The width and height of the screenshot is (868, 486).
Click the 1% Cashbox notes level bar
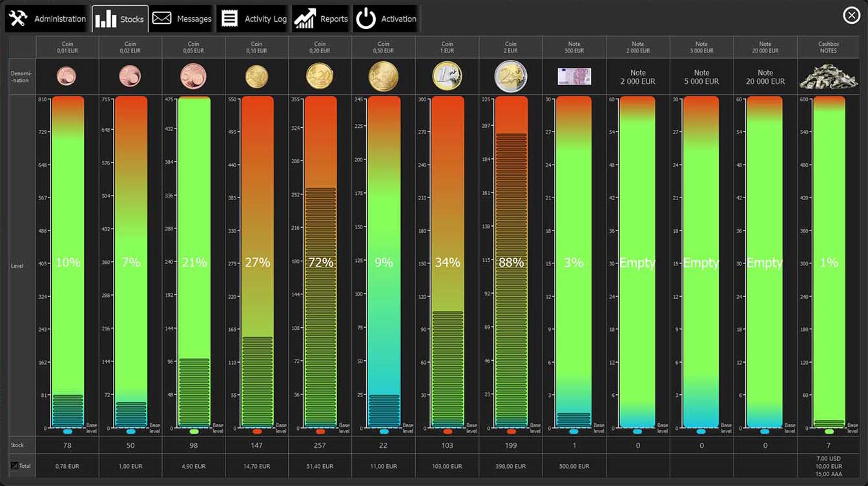(x=829, y=262)
